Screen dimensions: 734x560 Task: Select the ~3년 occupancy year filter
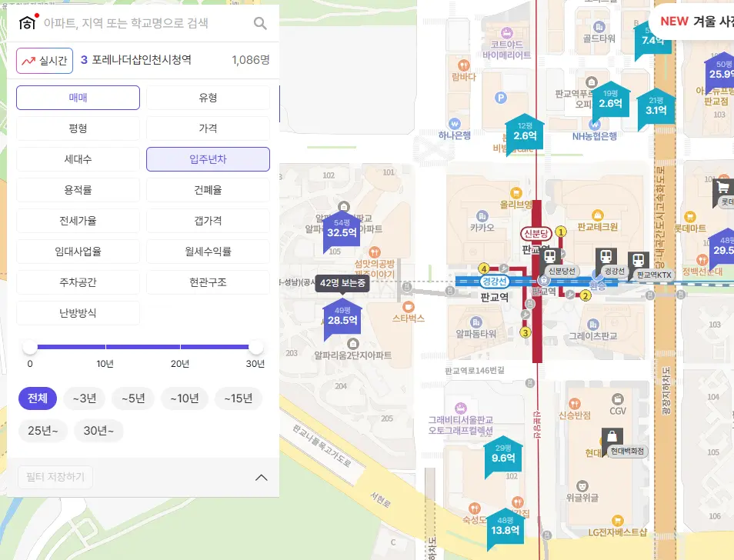(x=84, y=398)
